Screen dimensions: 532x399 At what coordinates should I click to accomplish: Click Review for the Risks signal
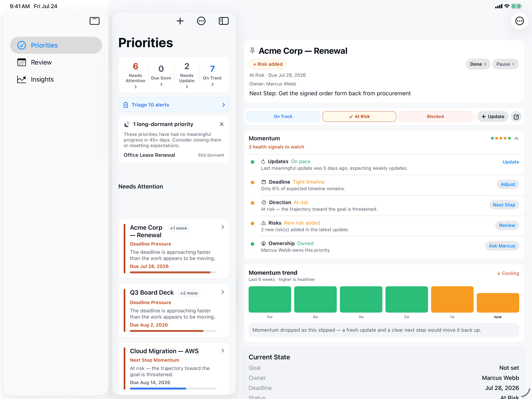click(x=507, y=225)
